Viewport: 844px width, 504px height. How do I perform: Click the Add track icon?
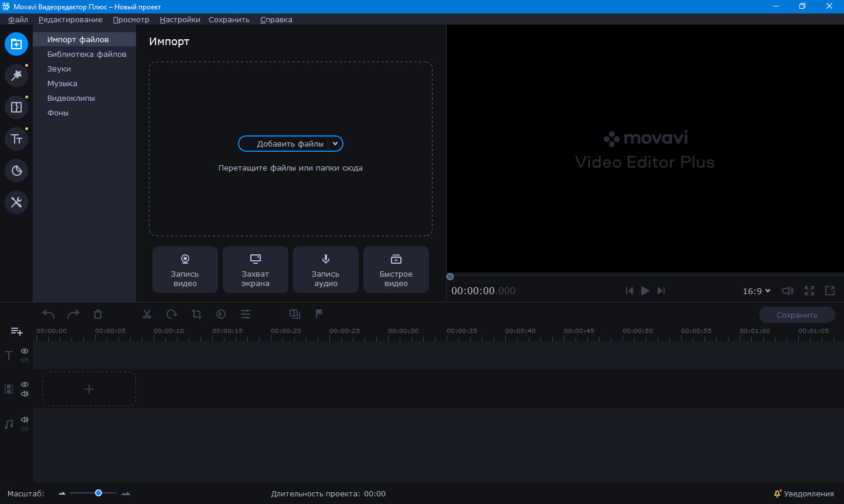coord(17,332)
